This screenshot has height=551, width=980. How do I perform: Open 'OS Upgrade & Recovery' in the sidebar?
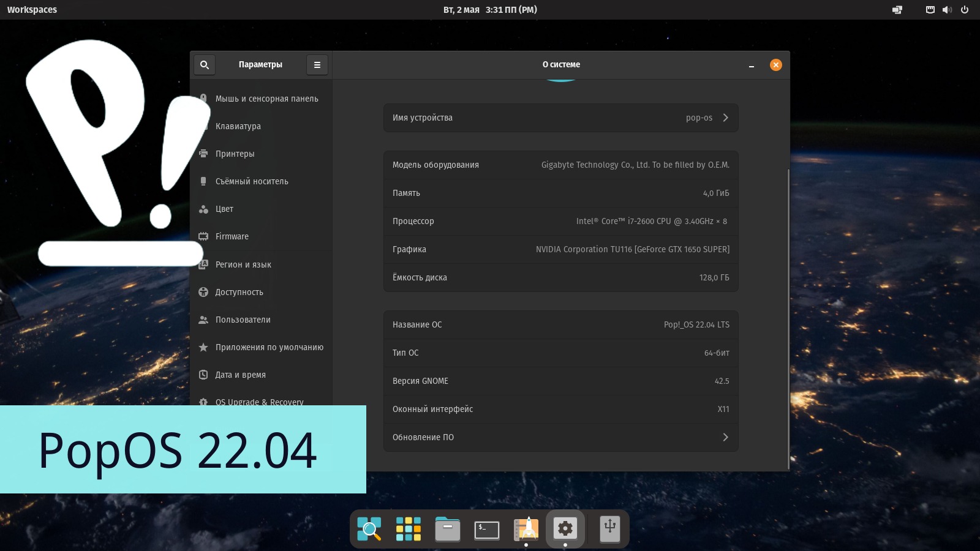(260, 402)
